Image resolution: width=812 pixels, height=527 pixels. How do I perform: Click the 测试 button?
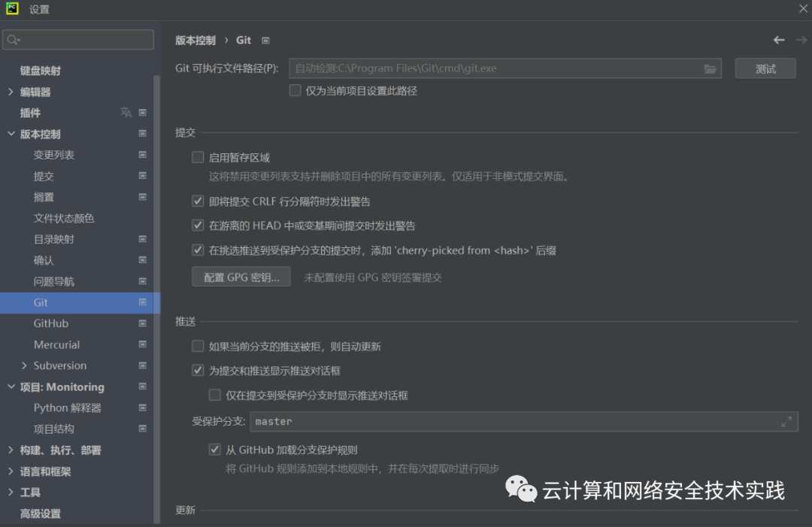(765, 68)
